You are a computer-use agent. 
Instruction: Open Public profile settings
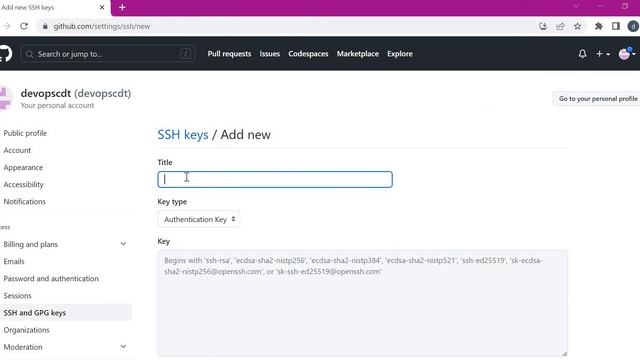click(25, 133)
